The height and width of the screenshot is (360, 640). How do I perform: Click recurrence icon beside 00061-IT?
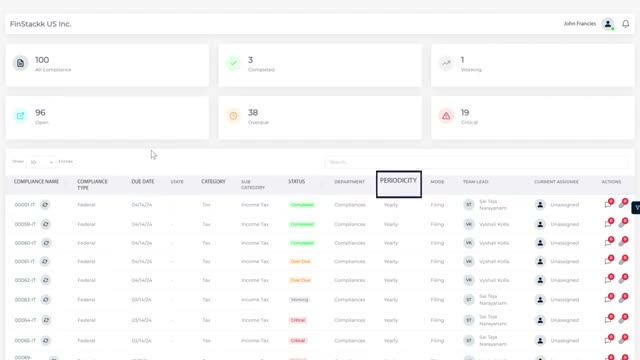click(x=44, y=261)
